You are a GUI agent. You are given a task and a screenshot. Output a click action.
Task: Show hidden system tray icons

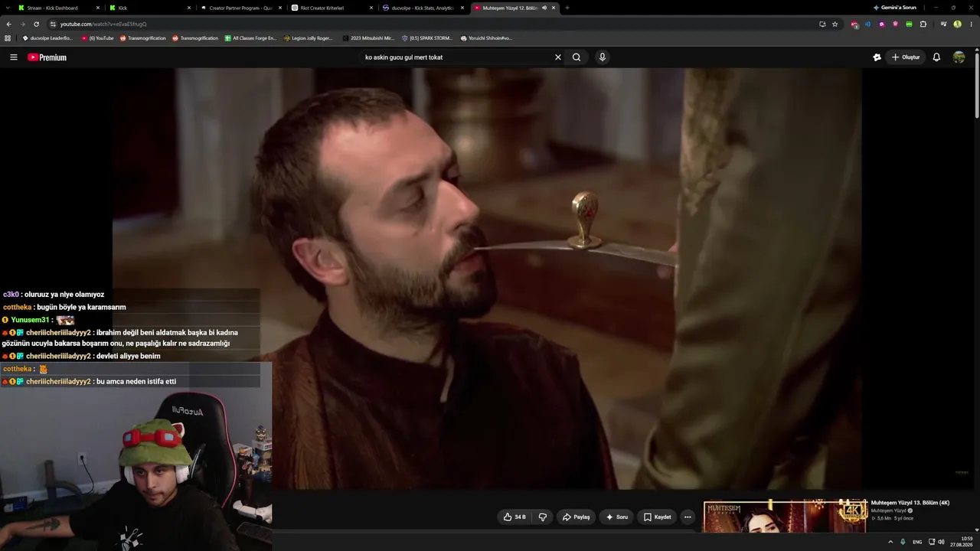(890, 542)
